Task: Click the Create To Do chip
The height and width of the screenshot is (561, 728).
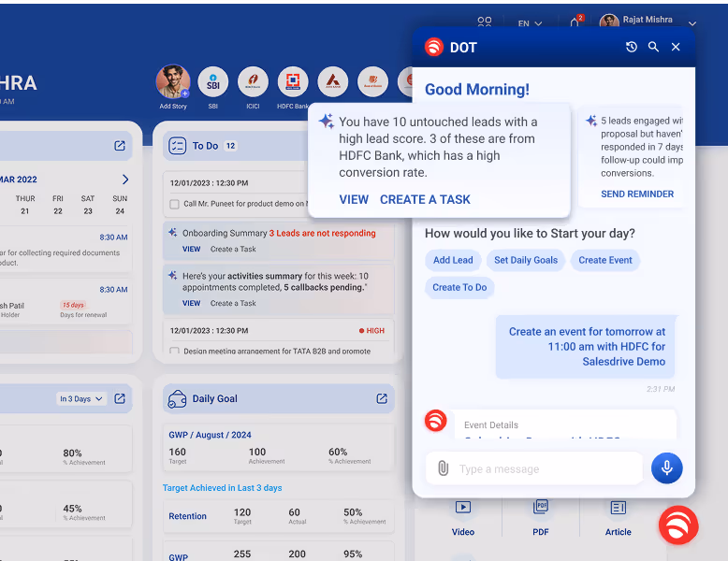Action: tap(459, 288)
